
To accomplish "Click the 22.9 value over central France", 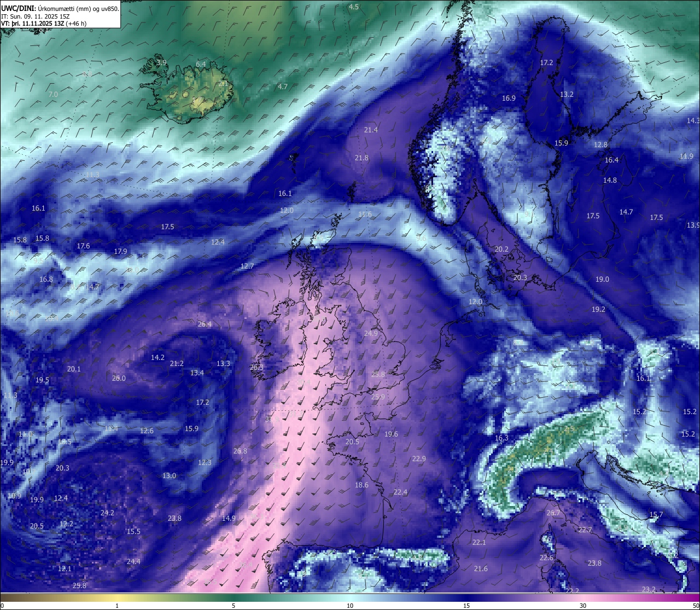I will pos(419,459).
